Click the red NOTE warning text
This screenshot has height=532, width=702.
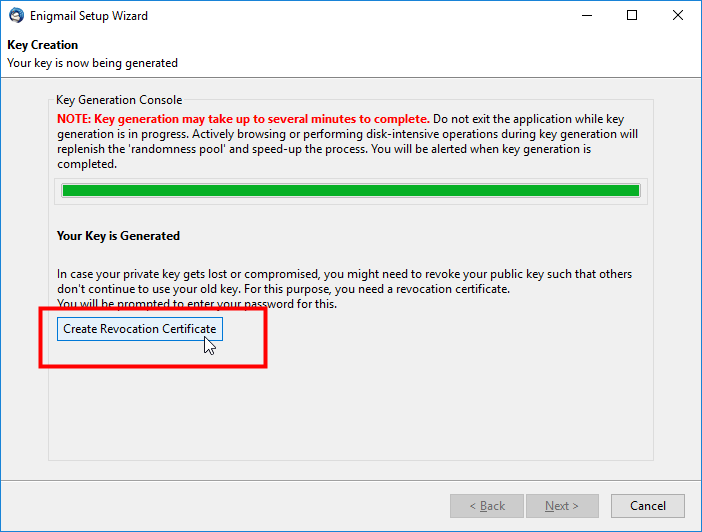click(243, 119)
